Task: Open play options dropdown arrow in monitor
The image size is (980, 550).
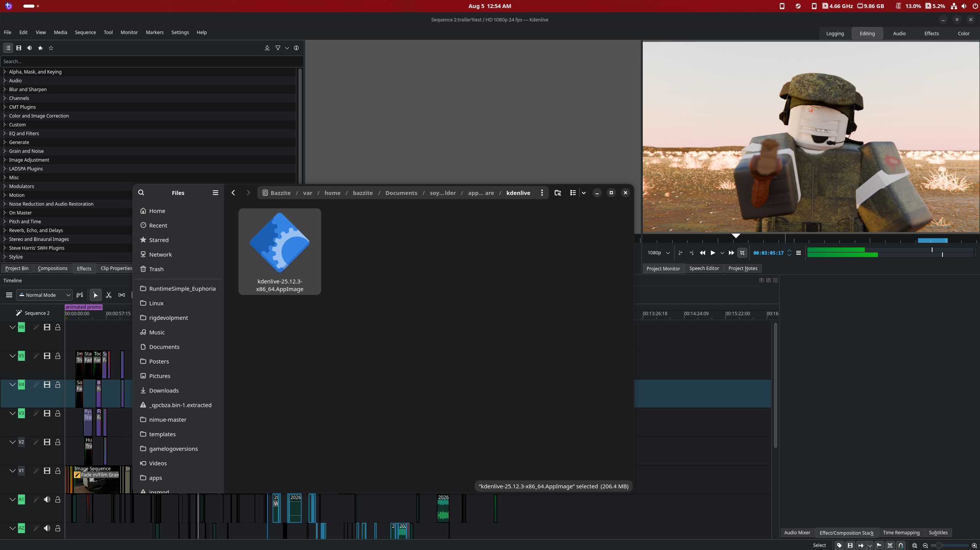Action: click(722, 253)
